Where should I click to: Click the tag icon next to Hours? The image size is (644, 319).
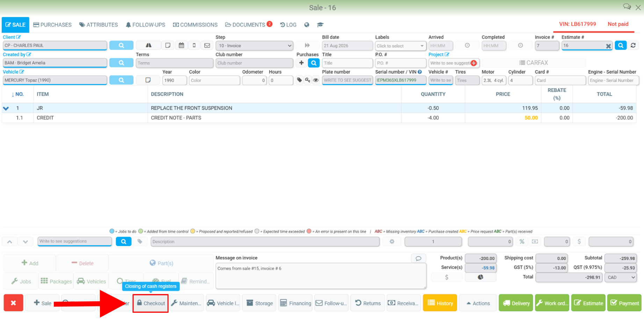coord(299,80)
